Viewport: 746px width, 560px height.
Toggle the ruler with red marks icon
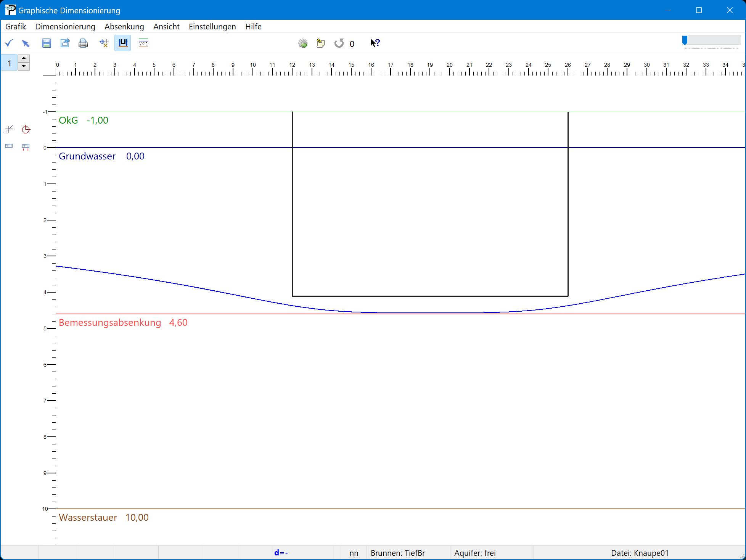click(x=26, y=146)
